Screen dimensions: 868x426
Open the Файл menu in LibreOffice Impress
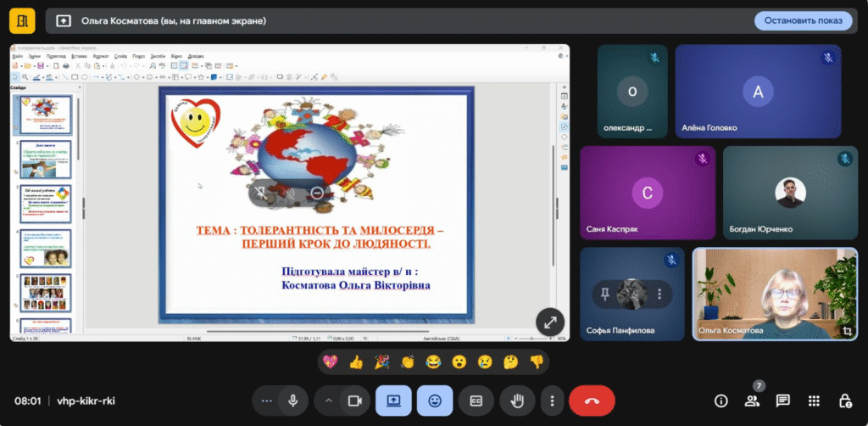(17, 56)
